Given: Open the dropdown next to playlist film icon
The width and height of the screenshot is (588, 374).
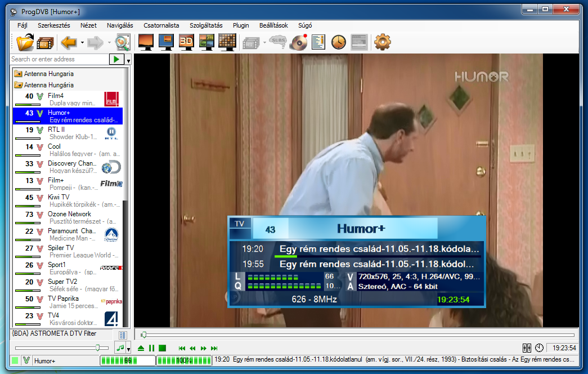Looking at the screenshot, I should click(x=264, y=43).
